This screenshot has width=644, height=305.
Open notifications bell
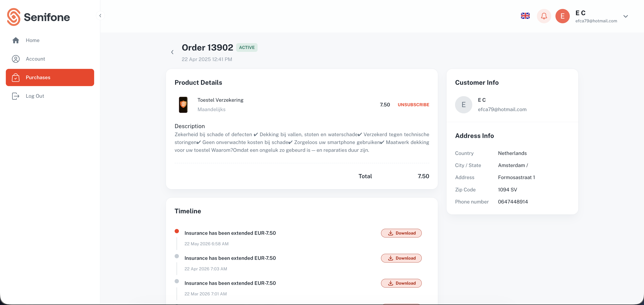click(x=544, y=16)
